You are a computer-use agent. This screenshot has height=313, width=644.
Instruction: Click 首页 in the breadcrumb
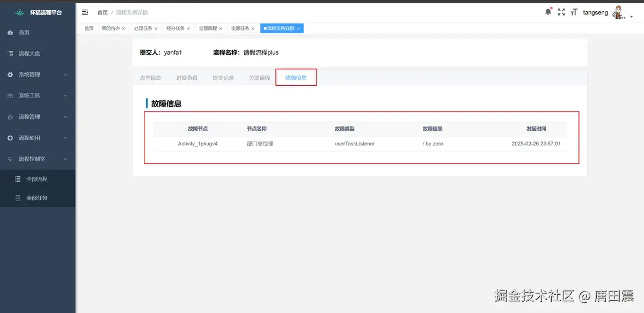coord(103,12)
